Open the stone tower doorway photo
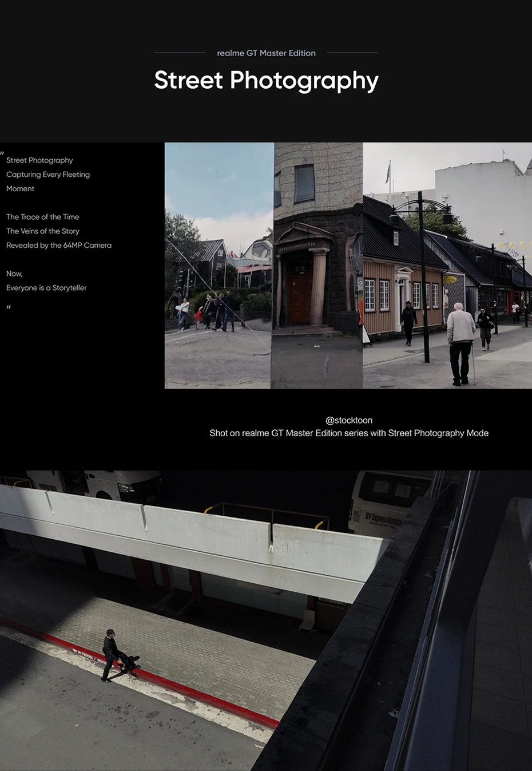 click(x=317, y=266)
